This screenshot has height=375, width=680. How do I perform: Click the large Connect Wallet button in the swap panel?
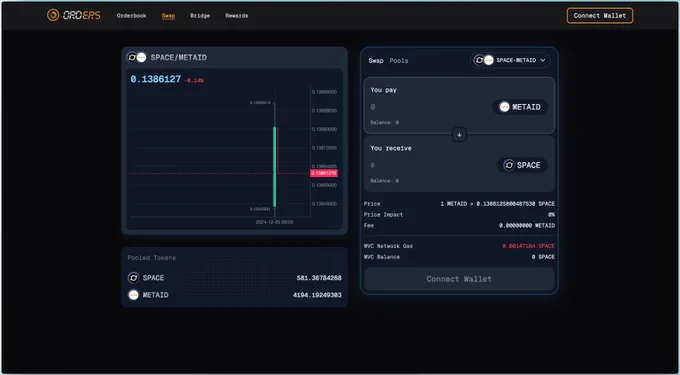click(459, 279)
